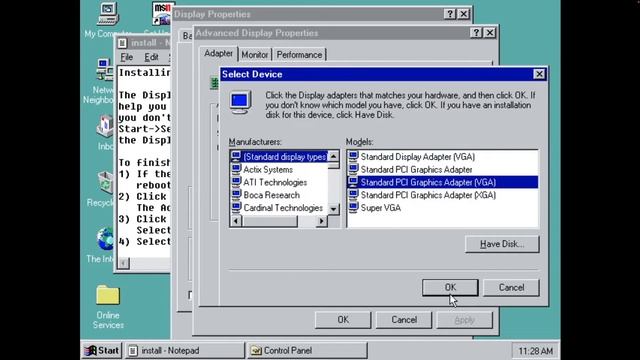Select the MSN desktop icon
The image size is (640, 360).
(162, 14)
